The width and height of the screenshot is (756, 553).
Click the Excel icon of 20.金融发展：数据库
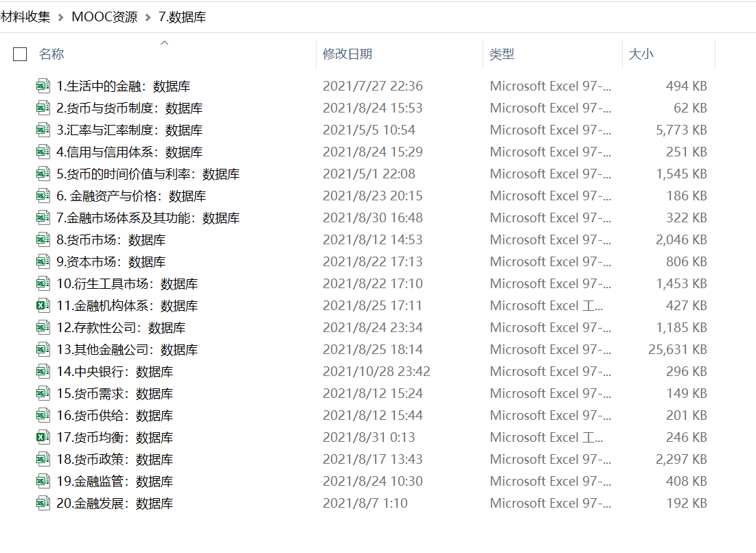pyautogui.click(x=43, y=504)
